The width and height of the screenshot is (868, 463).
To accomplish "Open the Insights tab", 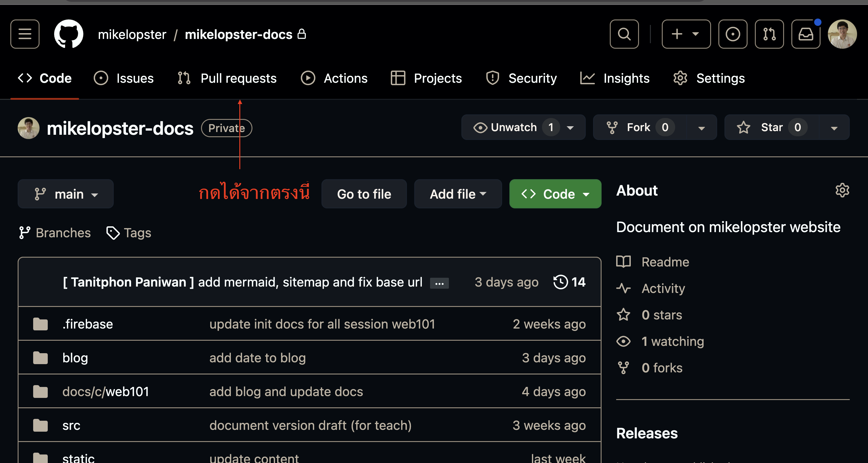I will [x=615, y=78].
